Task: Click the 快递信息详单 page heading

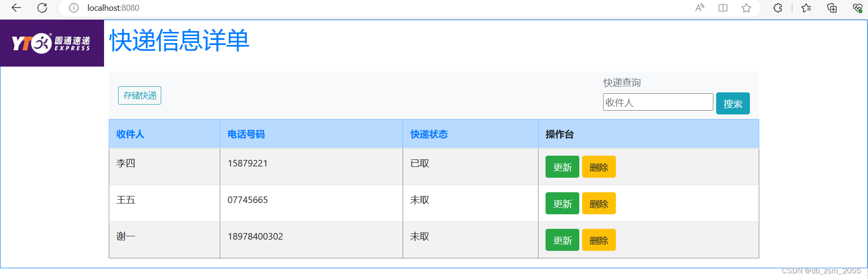Action: pos(179,40)
